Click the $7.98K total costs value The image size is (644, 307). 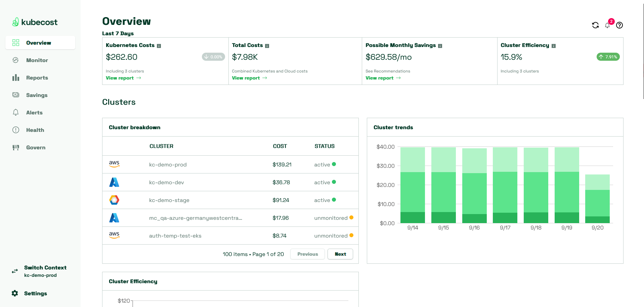click(245, 57)
